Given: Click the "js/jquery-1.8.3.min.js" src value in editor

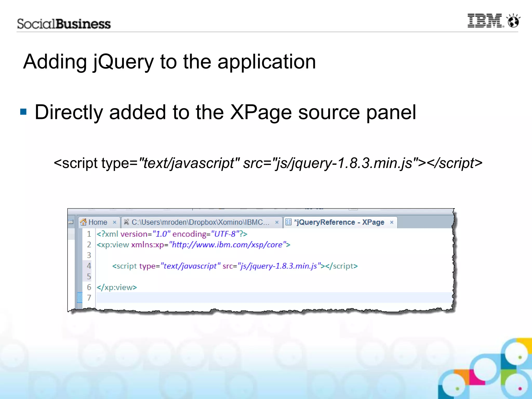Looking at the screenshot, I should [279, 266].
